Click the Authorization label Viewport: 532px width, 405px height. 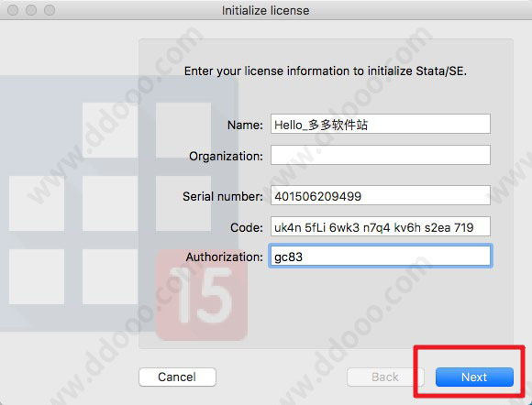225,257
